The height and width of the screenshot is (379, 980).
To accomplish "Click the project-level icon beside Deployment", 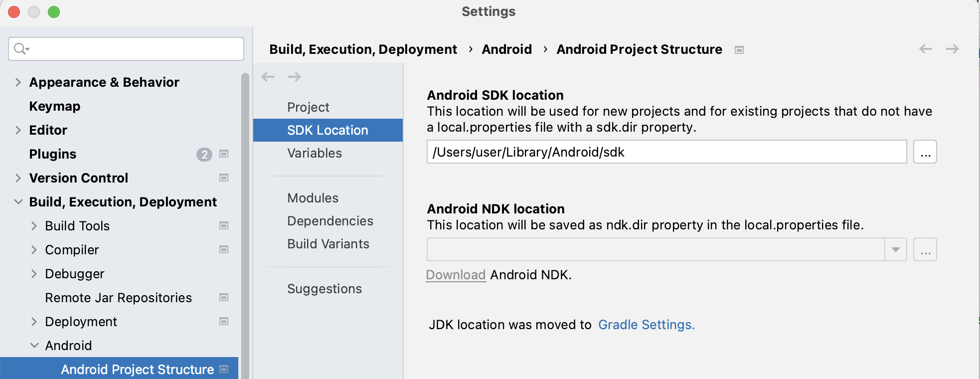I will click(224, 322).
